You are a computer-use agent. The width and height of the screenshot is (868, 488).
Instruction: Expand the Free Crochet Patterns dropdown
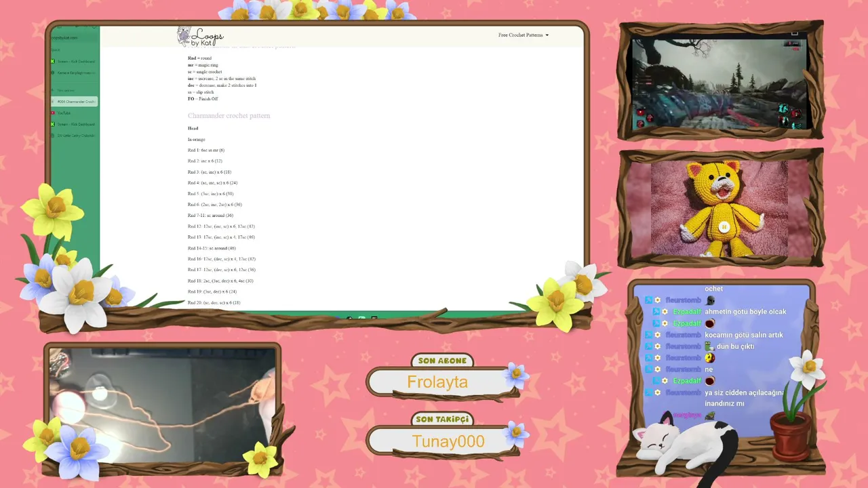[524, 35]
